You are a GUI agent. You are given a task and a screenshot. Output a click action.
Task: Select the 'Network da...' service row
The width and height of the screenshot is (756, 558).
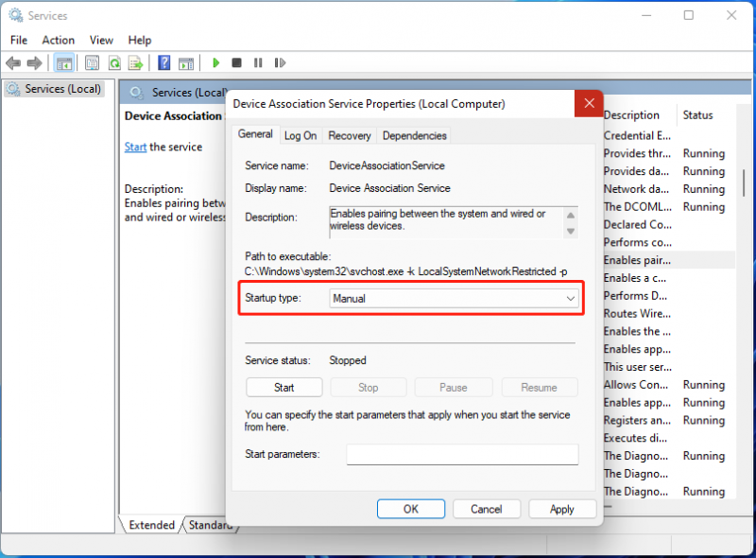click(669, 189)
